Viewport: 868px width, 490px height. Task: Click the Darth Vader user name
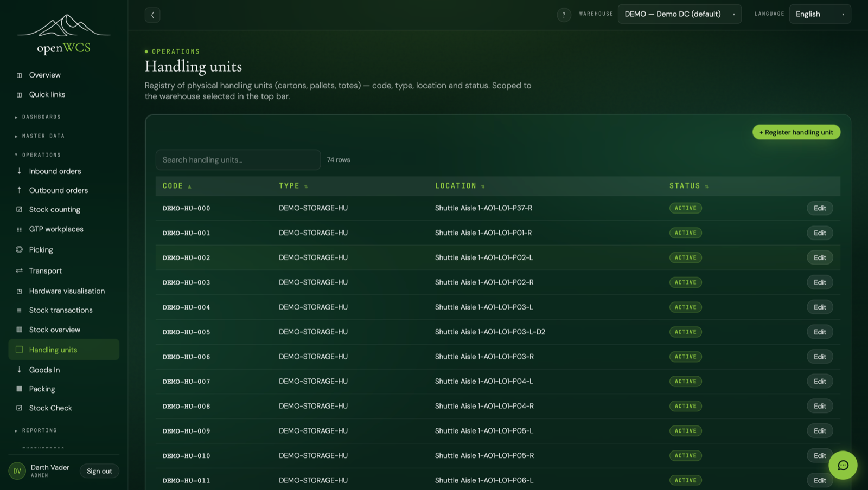[x=50, y=467]
